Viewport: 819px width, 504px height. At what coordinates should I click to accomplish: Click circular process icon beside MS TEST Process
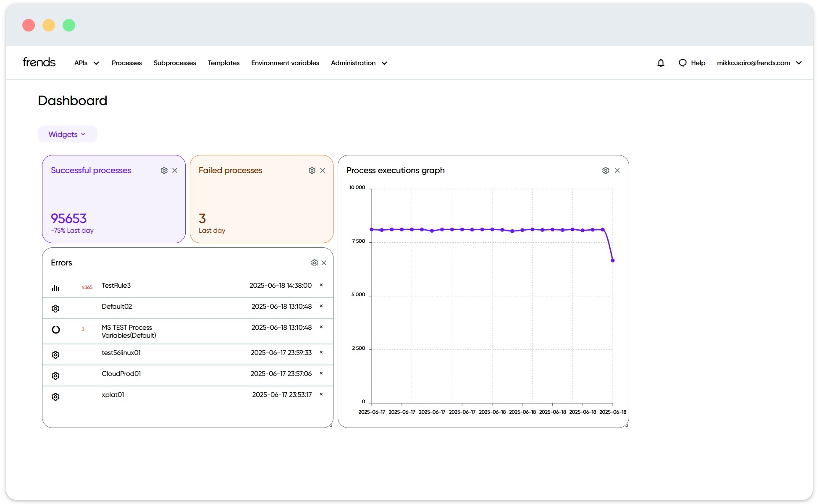(x=55, y=330)
